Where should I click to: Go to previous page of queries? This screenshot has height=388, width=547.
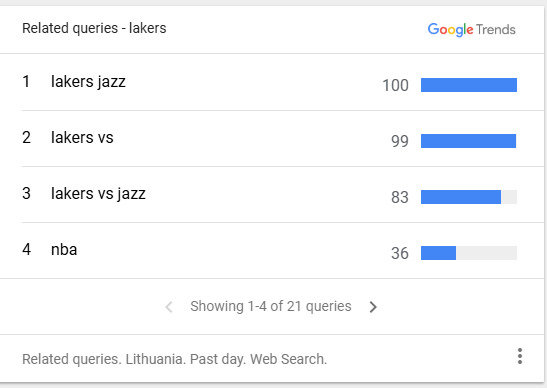[x=169, y=307]
